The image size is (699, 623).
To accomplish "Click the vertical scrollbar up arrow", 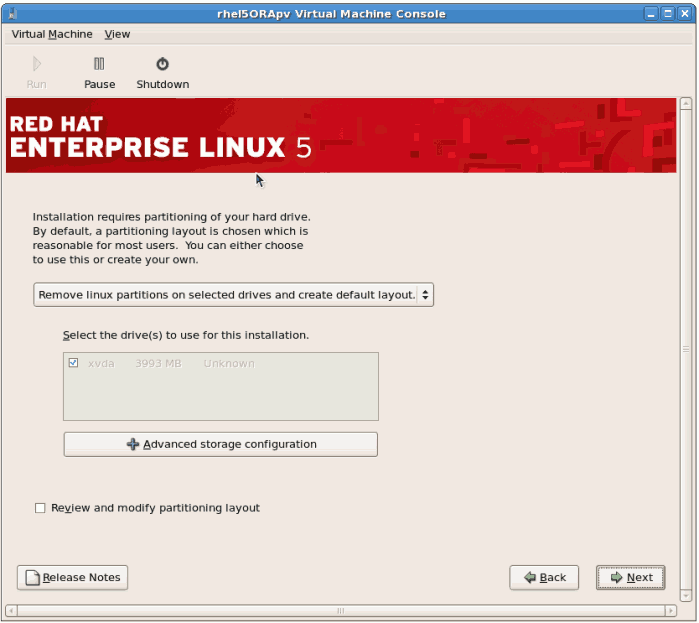I will (685, 102).
